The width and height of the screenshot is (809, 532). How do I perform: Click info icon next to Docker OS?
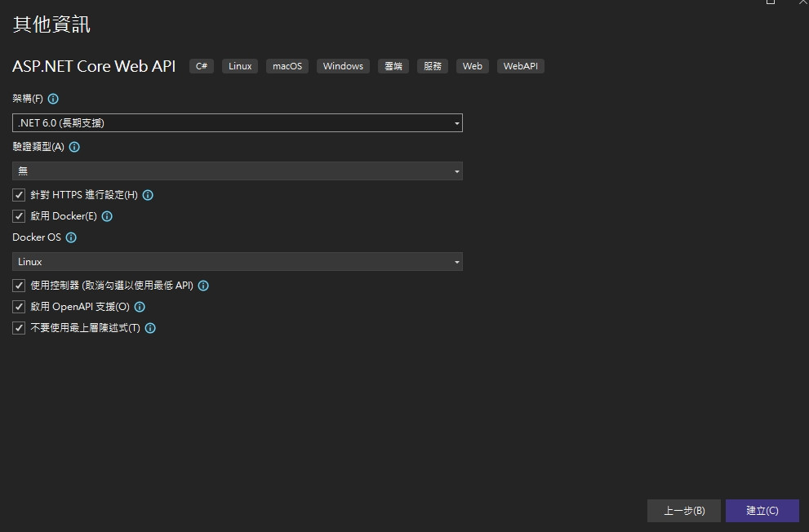click(71, 237)
